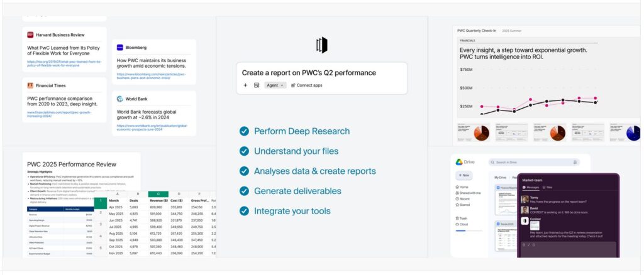644x275 pixels.
Task: Click the My Drive breadcrumb
Action: point(500,178)
